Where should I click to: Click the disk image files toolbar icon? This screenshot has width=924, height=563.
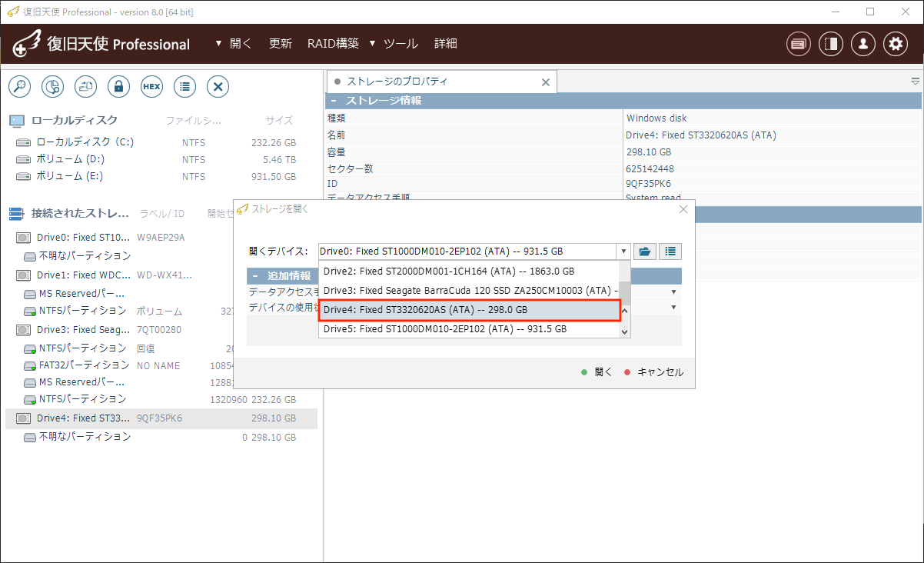pos(85,86)
